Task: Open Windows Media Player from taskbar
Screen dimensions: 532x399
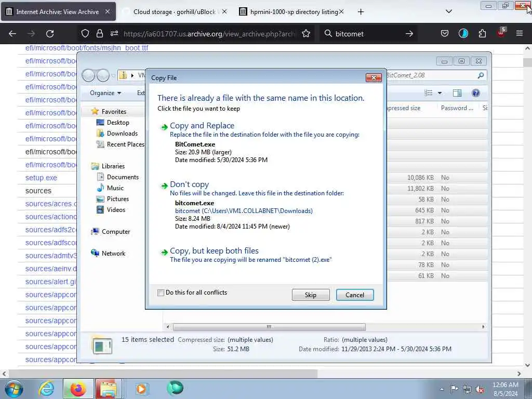Action: point(141,389)
